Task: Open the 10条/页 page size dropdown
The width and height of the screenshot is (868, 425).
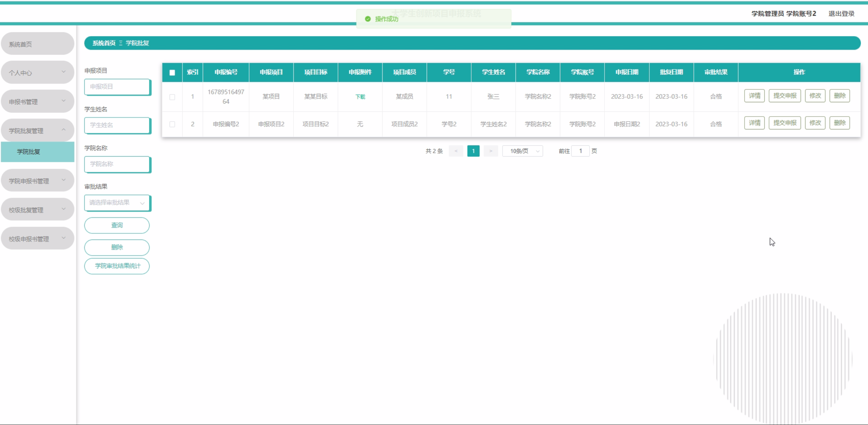Action: (523, 151)
